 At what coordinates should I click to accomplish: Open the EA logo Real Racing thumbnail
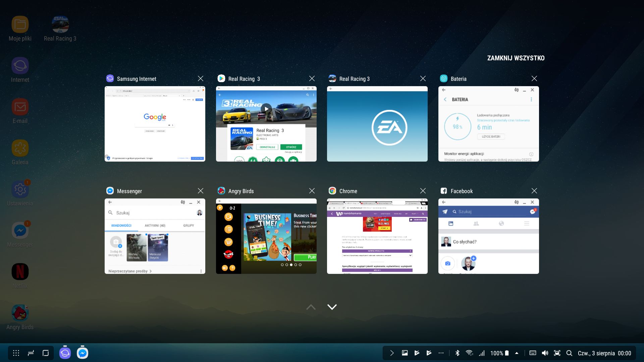(377, 124)
